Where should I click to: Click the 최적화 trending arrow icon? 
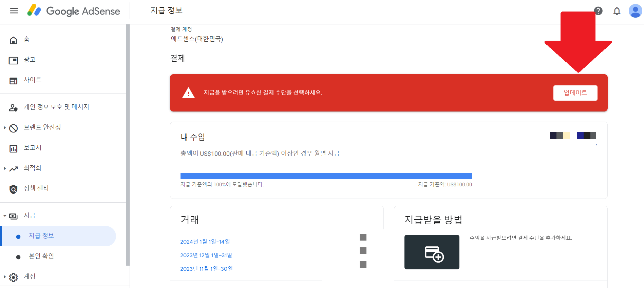point(13,169)
